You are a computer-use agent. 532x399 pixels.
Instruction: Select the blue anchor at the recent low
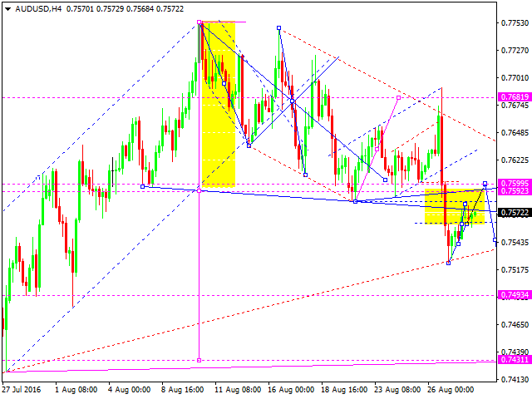[x=449, y=263]
